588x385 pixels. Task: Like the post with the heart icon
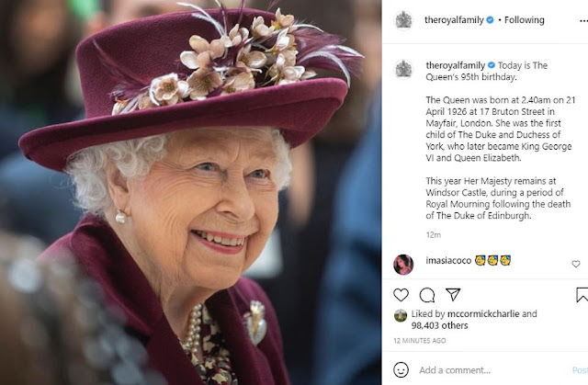pos(401,295)
